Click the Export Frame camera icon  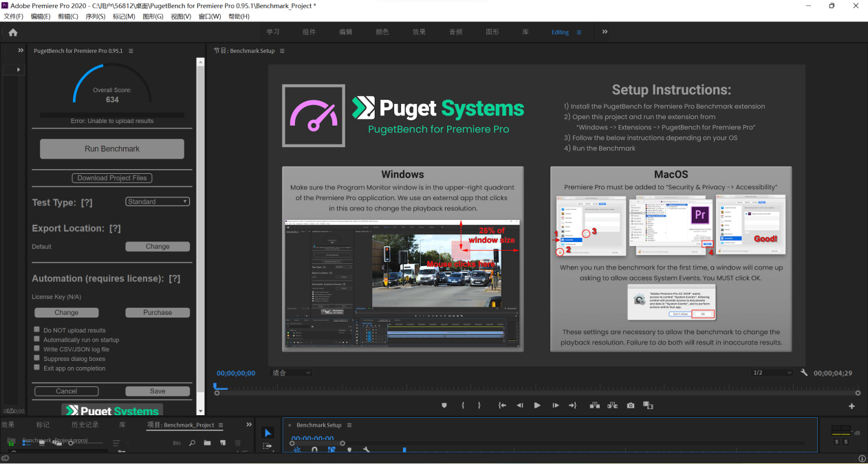point(631,406)
